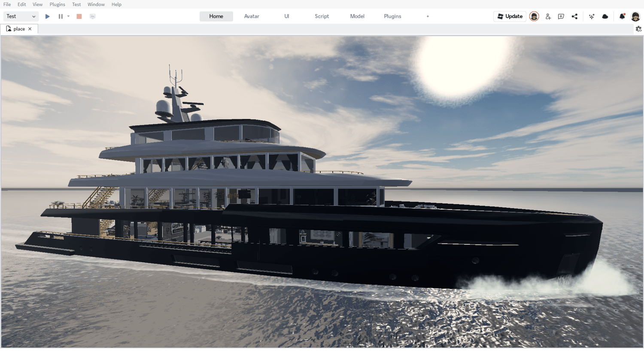Click the cloud icon in the toolbar
The width and height of the screenshot is (644, 362).
tap(605, 16)
